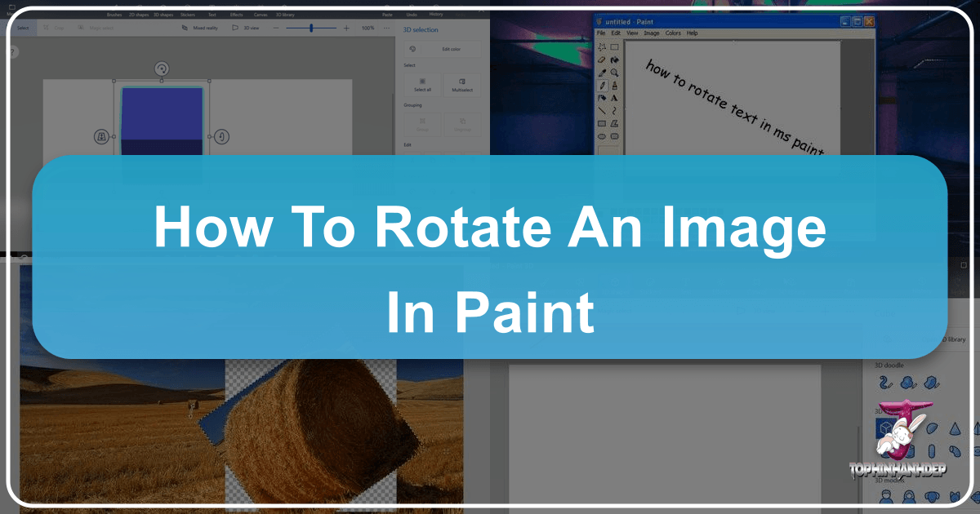Screen dimensions: 980x514
Task: Select the Pencil tool in MS Paint
Action: click(x=601, y=84)
